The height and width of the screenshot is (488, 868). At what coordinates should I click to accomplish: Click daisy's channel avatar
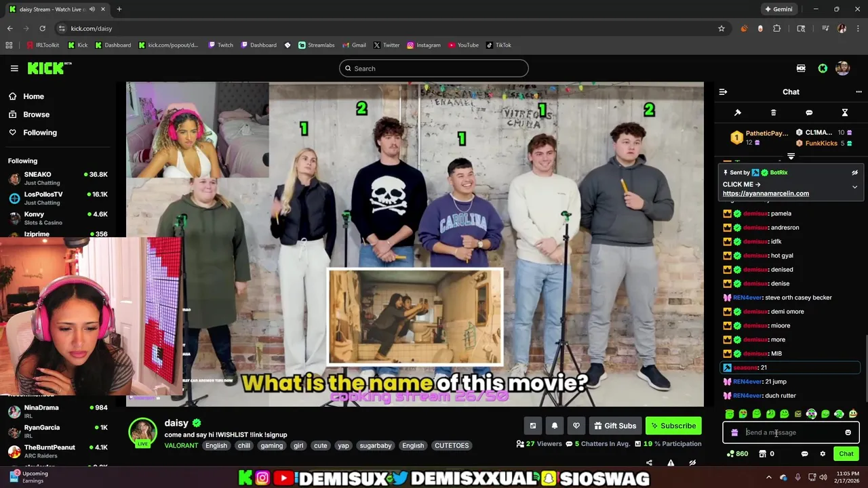click(x=143, y=432)
